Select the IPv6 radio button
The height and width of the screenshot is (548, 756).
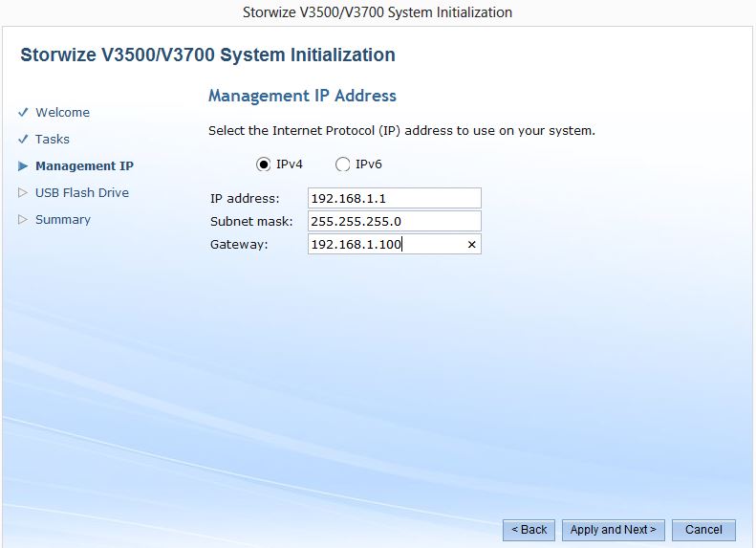point(342,164)
